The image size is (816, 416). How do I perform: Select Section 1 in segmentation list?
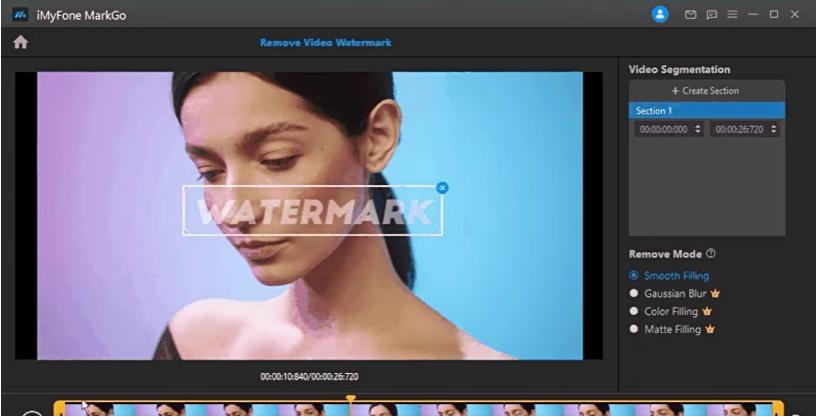click(x=707, y=111)
